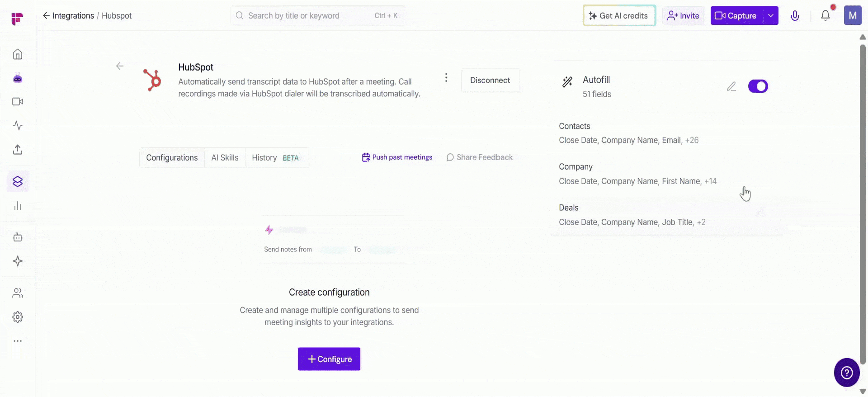Click the Disconnect button
Image resolution: width=868 pixels, height=397 pixels.
[490, 80]
